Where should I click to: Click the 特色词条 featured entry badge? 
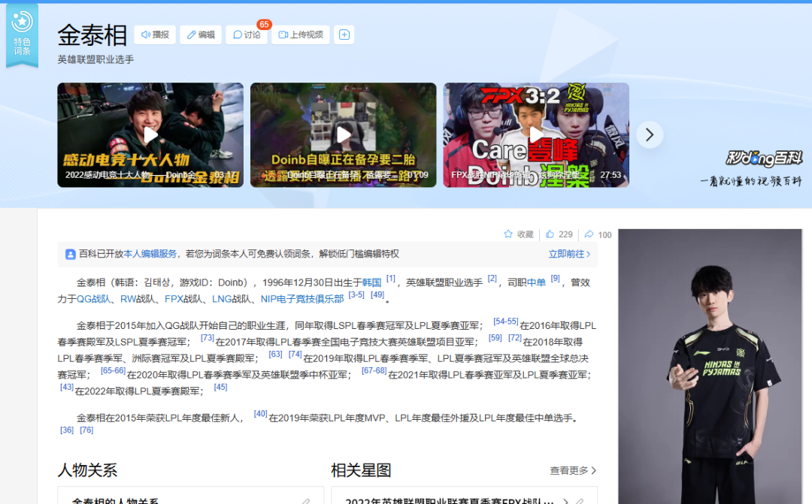[x=23, y=35]
